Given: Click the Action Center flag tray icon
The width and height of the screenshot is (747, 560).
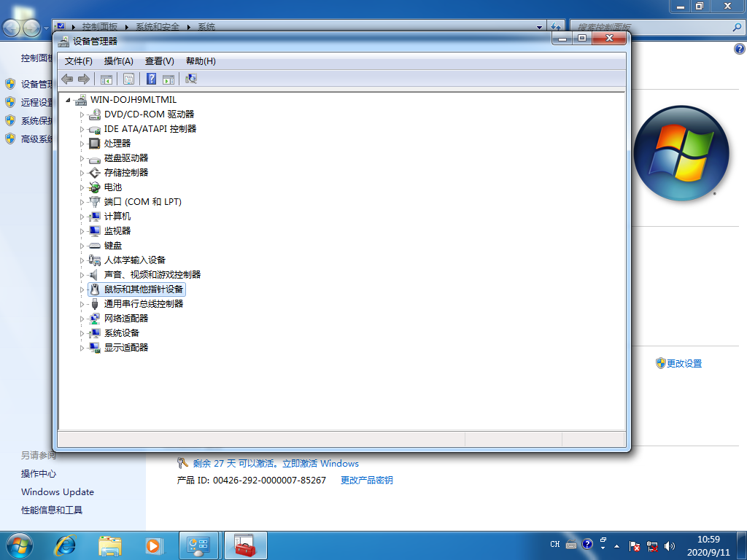Looking at the screenshot, I should [635, 545].
